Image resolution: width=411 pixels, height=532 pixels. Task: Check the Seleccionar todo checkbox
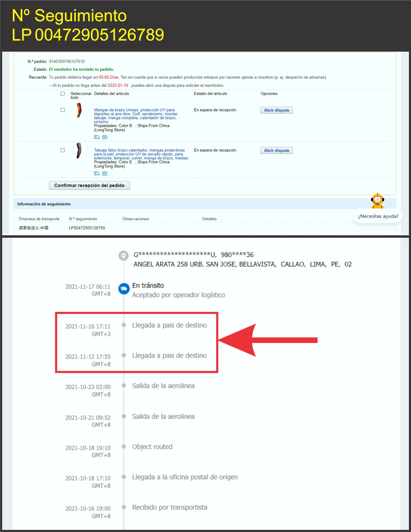coord(63,94)
